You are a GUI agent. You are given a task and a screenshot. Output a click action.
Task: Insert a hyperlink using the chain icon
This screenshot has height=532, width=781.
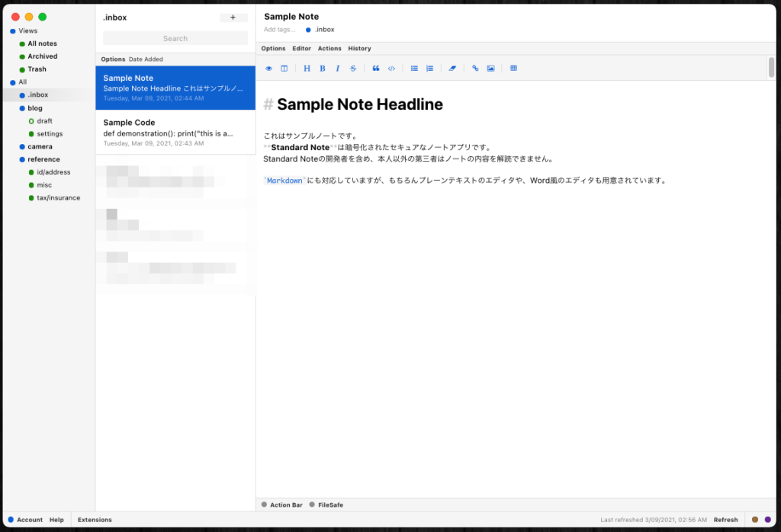click(x=475, y=69)
